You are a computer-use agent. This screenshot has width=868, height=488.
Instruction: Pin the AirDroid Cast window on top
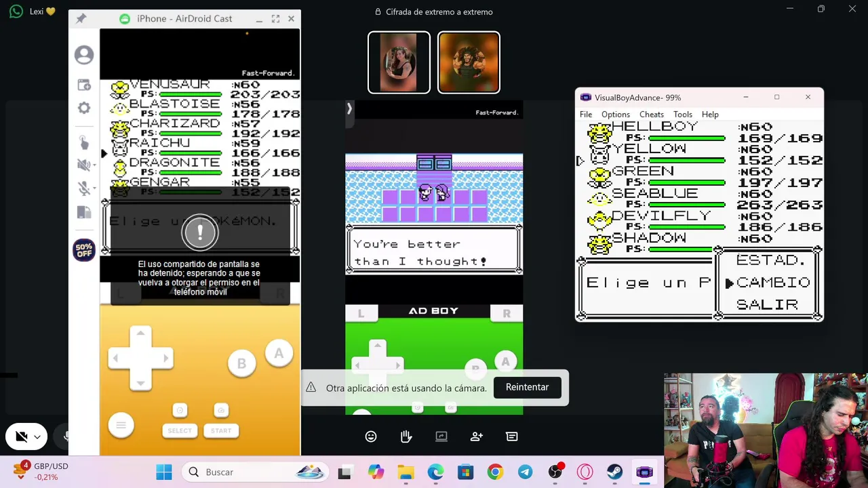[81, 19]
